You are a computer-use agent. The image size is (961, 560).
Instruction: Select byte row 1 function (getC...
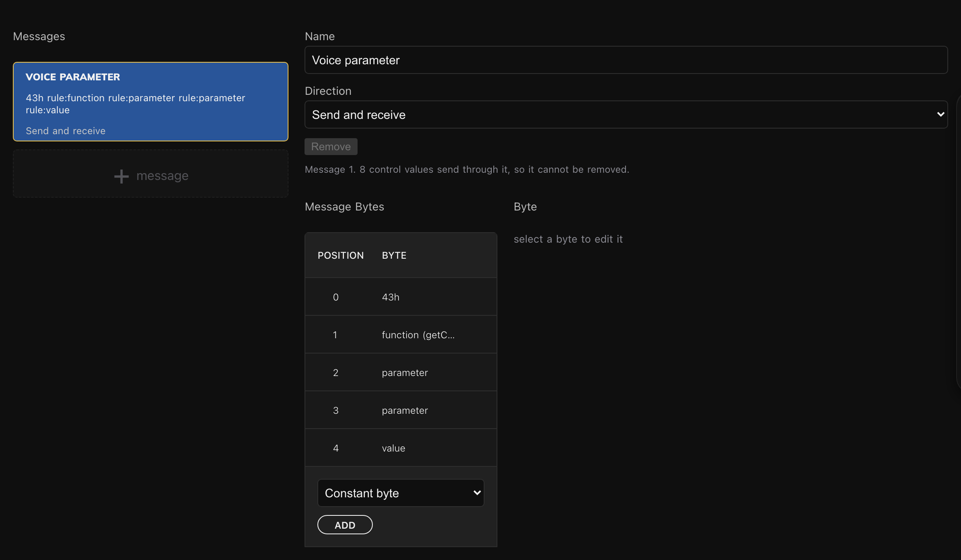pos(401,335)
